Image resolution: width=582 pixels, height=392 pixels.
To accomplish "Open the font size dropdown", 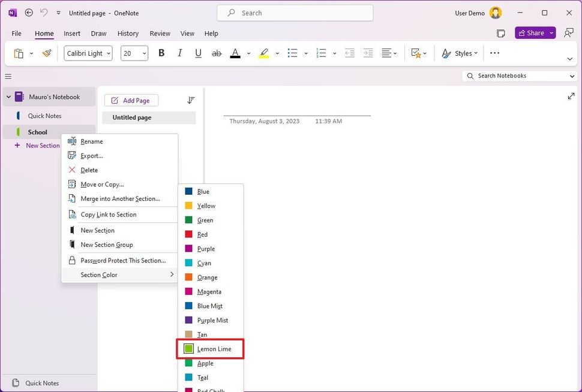I will click(x=134, y=53).
